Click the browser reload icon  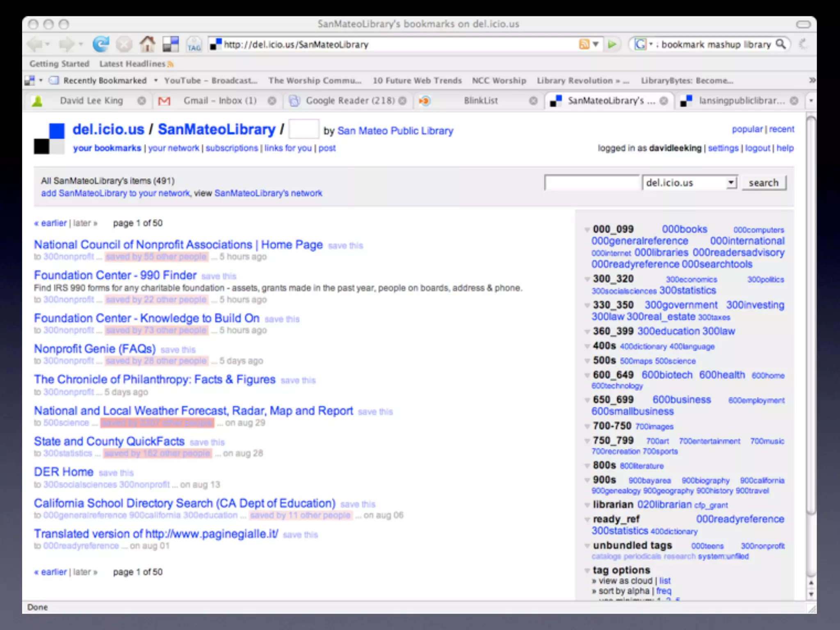(100, 44)
